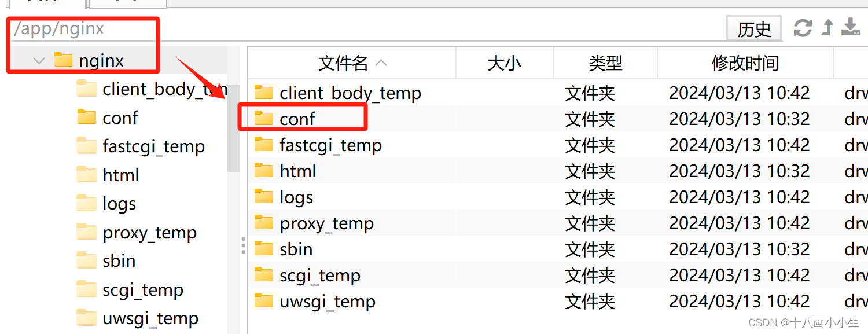Click the conf row's date 2024/03/13 10:32
868x334 pixels.
(740, 119)
